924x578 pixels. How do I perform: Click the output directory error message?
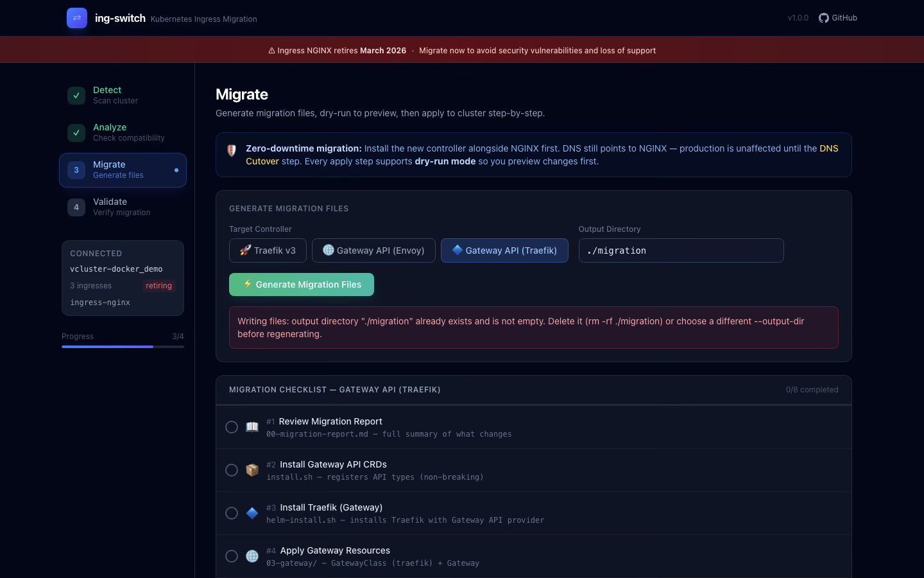coord(534,328)
